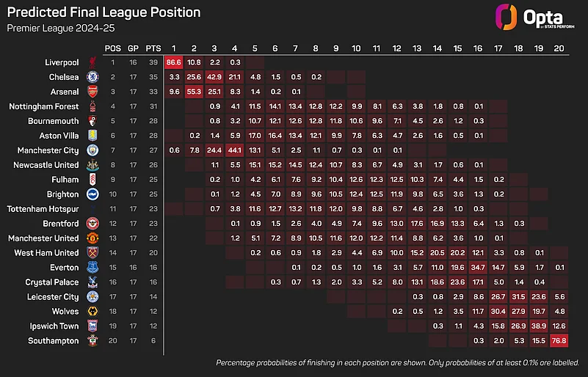Click Liverpool's 86.6 probability cell
Viewport: 588px width, 377px height.
174,63
